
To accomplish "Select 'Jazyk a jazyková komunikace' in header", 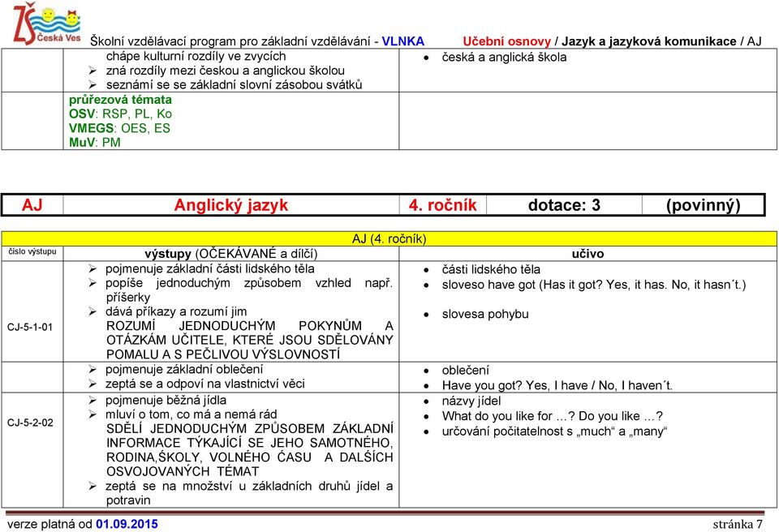I will point(649,41).
